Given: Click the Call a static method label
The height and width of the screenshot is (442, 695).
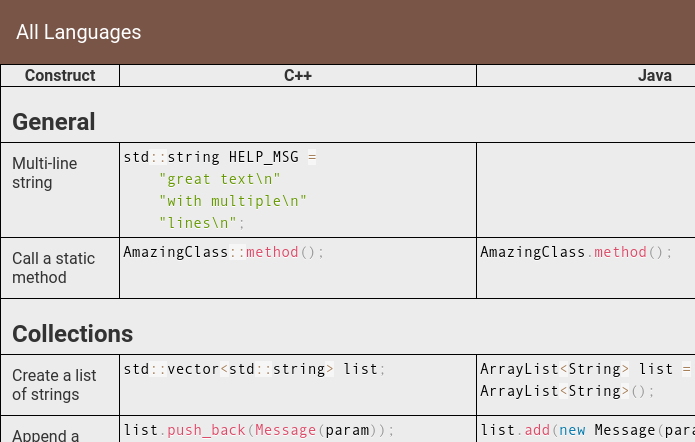Looking at the screenshot, I should pos(53,268).
